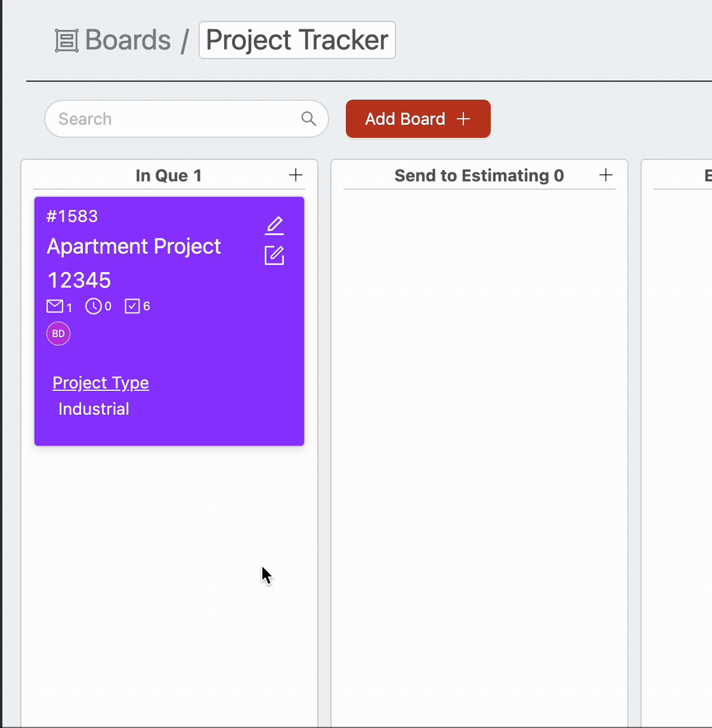Focus the Search input box
Viewport: 712px width, 728px height.
[x=187, y=119]
